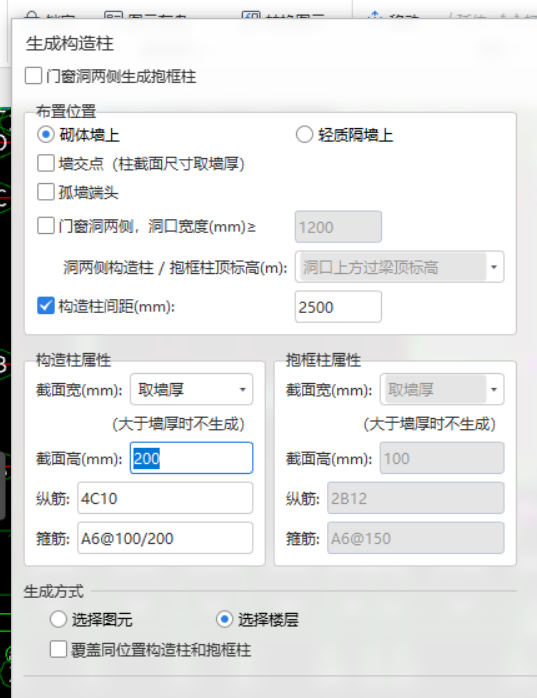Click the 构造柱 截面高 200 field
The width and height of the screenshot is (537, 698).
[x=191, y=458]
